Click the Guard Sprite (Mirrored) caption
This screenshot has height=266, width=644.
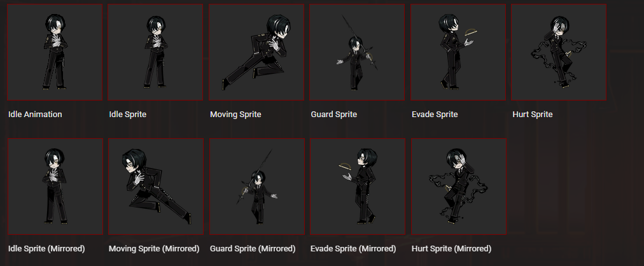click(253, 249)
